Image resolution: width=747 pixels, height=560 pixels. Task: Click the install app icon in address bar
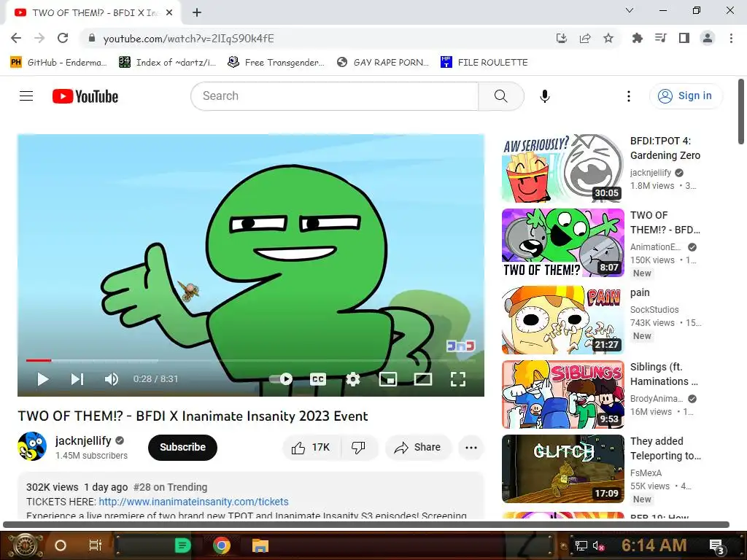(562, 38)
